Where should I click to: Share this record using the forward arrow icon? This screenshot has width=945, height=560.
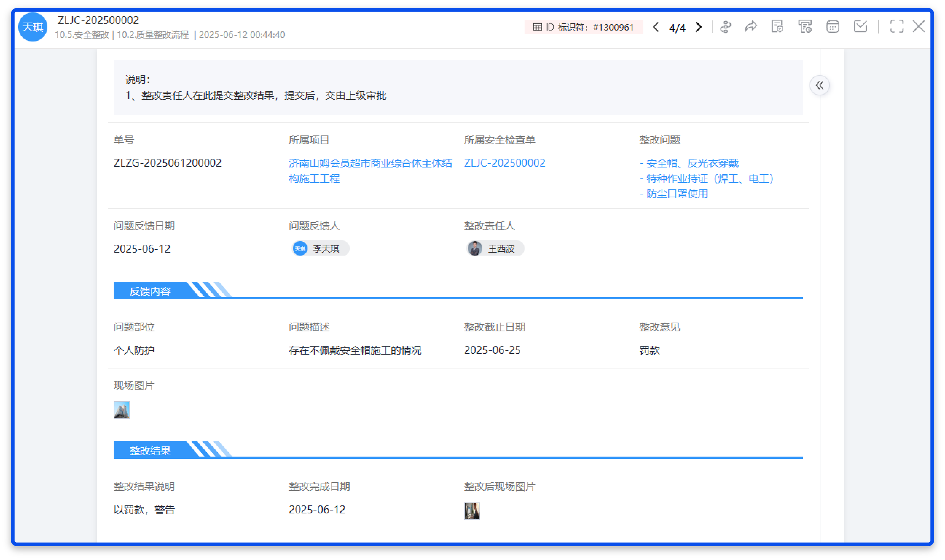(x=750, y=27)
